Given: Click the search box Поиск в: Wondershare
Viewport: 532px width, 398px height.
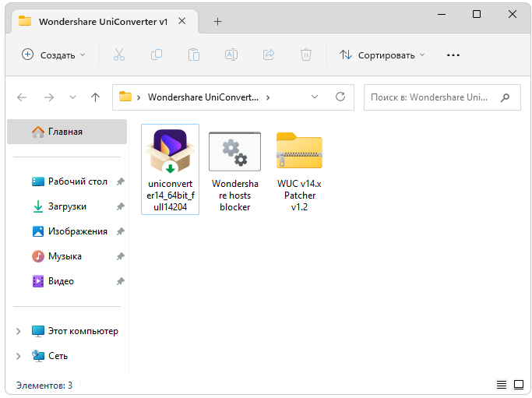Looking at the screenshot, I should 442,97.
